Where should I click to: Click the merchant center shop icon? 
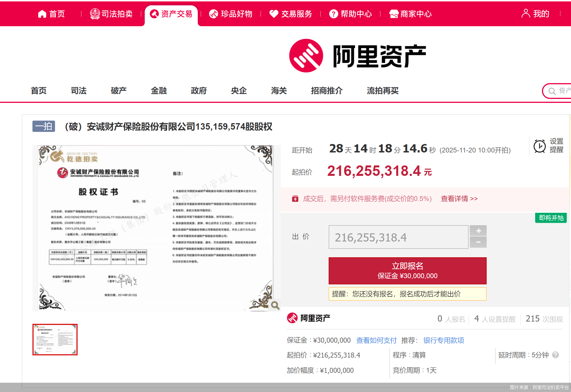(x=394, y=14)
